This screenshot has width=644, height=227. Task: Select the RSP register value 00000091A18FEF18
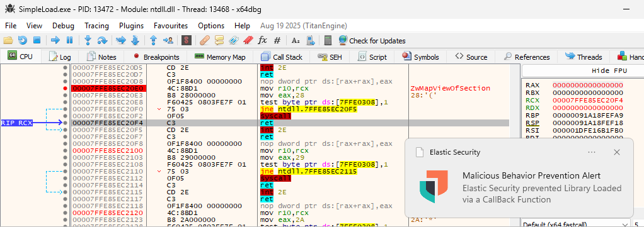click(x=588, y=123)
